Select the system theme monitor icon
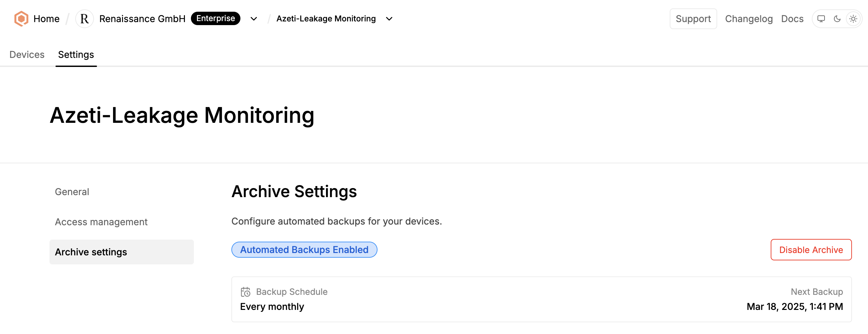 [x=821, y=19]
